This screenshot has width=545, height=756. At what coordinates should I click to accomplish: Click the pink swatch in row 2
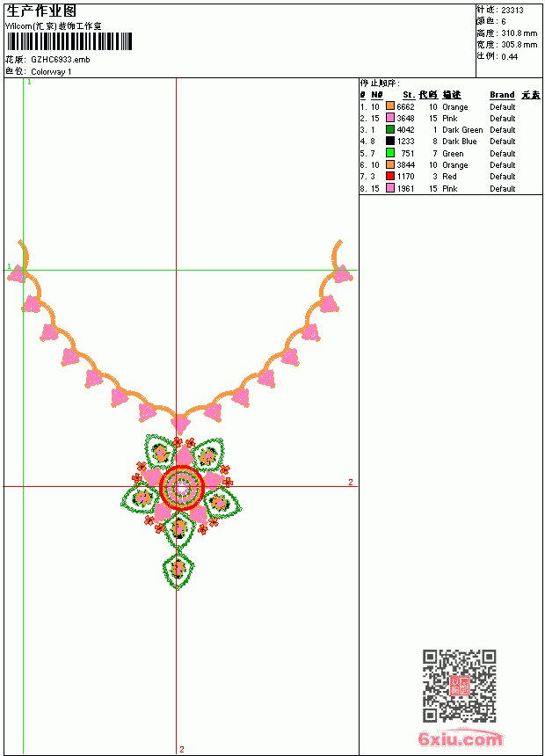pyautogui.click(x=390, y=118)
